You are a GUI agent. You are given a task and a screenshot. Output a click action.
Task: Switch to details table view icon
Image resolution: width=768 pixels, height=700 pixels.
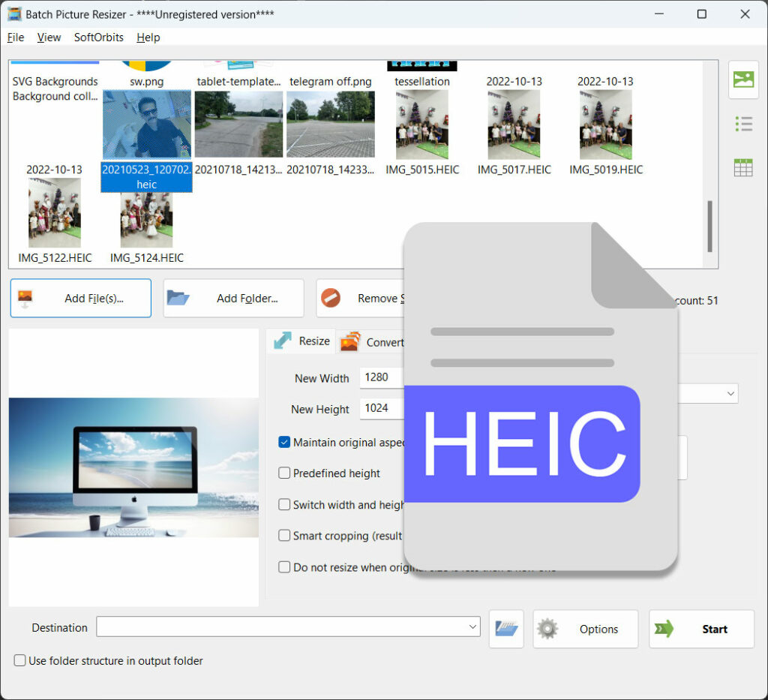click(743, 168)
